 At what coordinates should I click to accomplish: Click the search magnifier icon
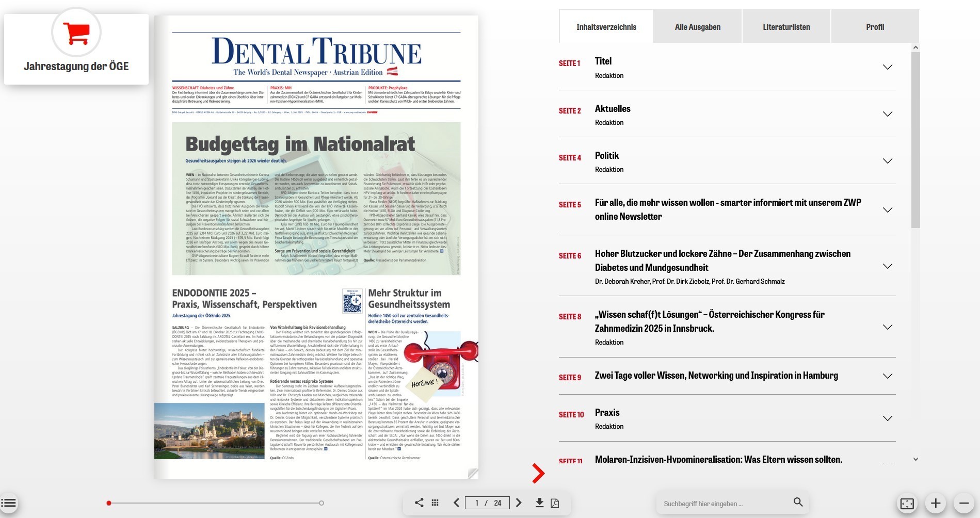tap(798, 502)
